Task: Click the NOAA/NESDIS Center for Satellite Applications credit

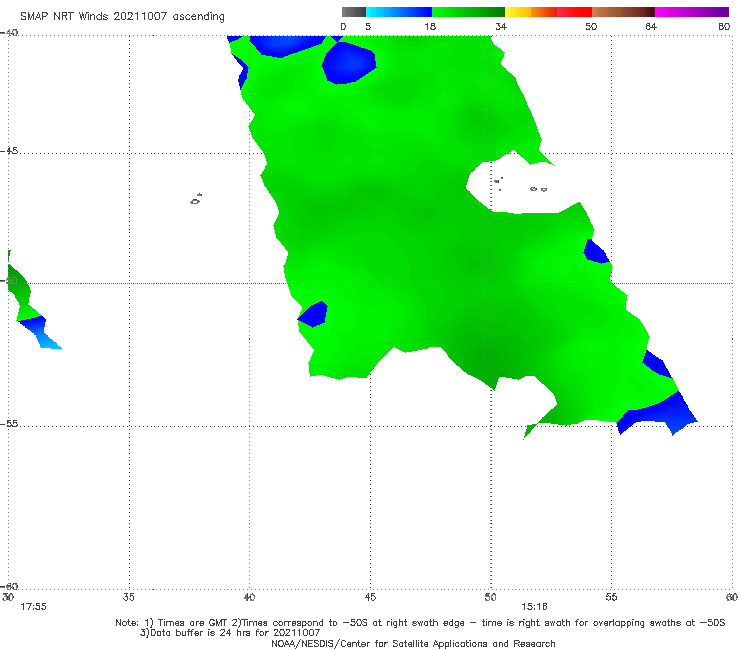Action: [413, 643]
